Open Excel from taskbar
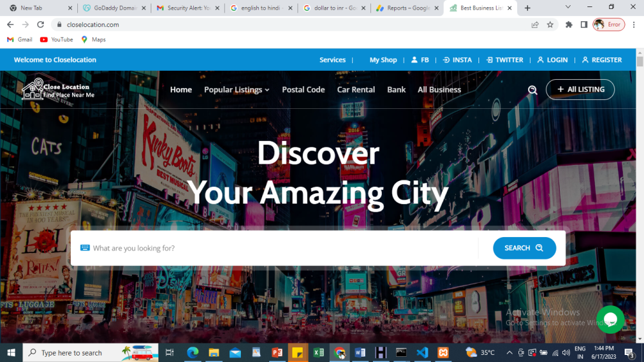The image size is (644, 362). click(318, 352)
